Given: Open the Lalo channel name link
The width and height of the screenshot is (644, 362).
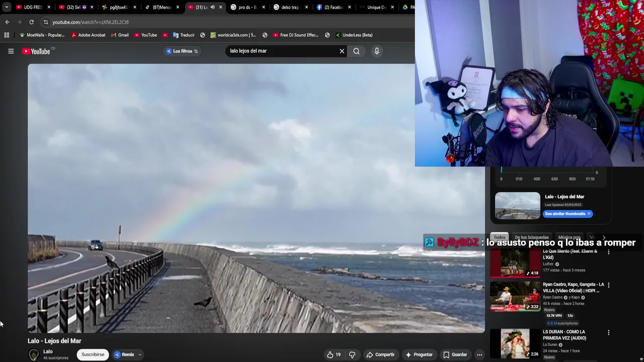Looking at the screenshot, I should pyautogui.click(x=48, y=351).
